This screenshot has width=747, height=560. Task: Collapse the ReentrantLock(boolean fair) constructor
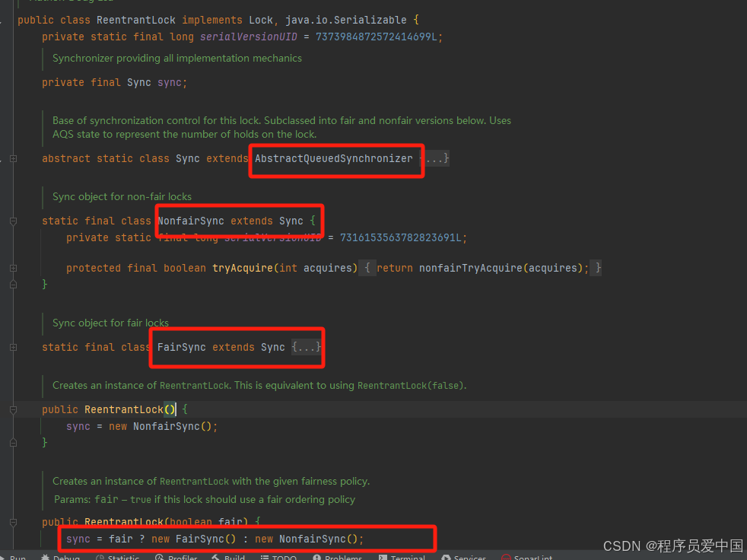tap(14, 523)
